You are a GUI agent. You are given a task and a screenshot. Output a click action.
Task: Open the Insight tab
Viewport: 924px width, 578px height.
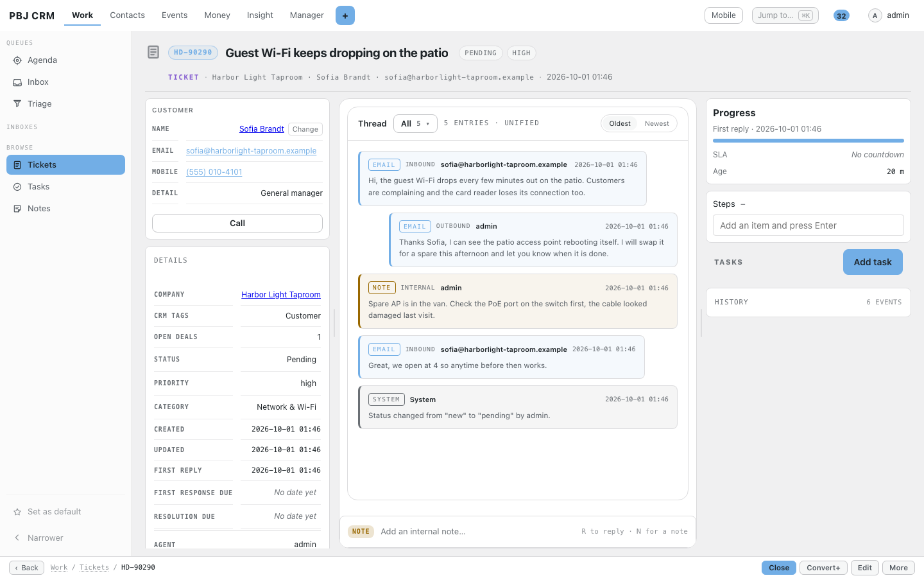[260, 15]
